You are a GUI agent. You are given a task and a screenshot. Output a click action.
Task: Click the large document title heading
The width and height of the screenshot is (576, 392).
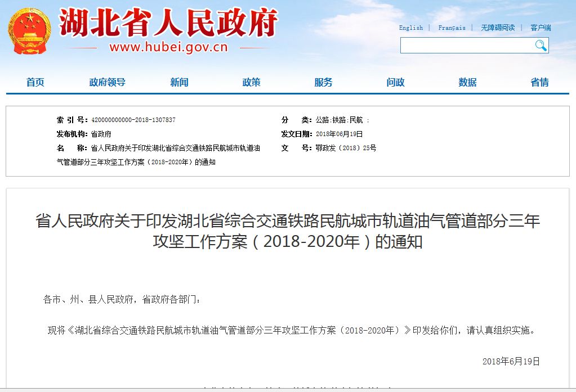(x=288, y=231)
